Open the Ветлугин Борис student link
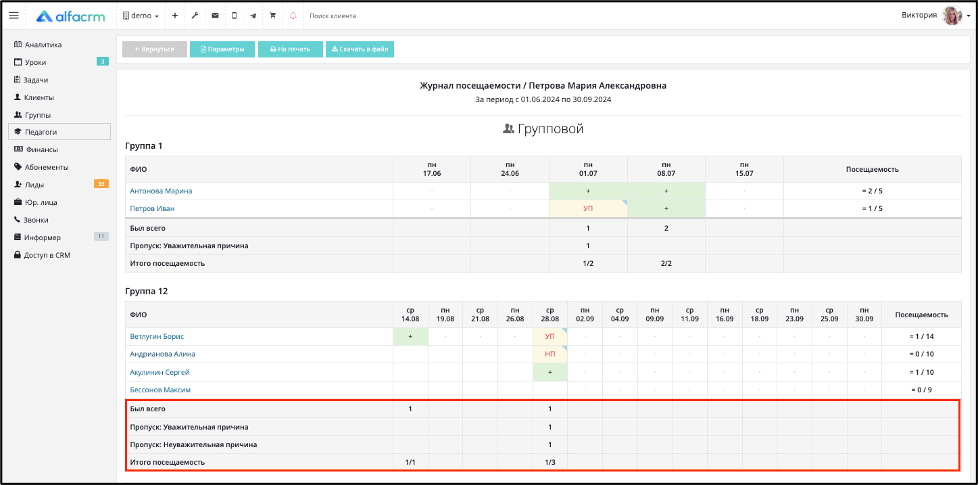This screenshot has width=979, height=485. click(x=157, y=336)
